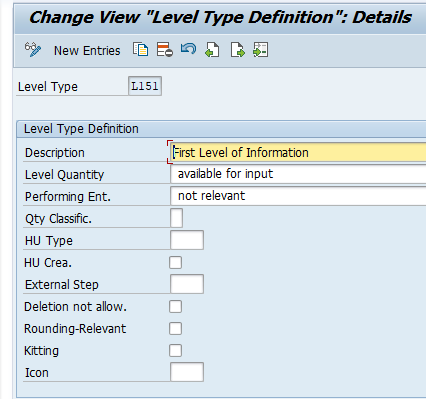Enable the HU Crea. checkbox

point(175,263)
